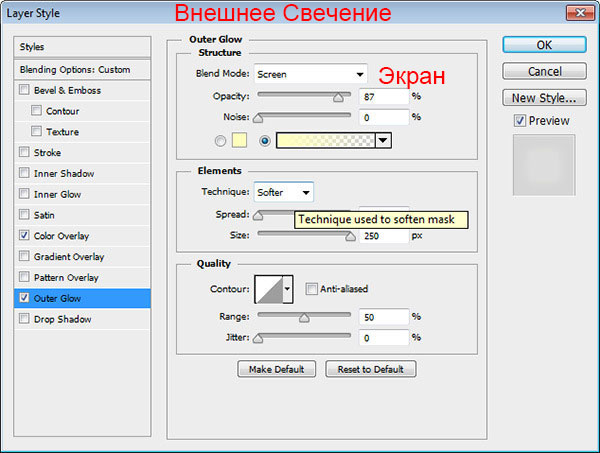This screenshot has width=600, height=453.
Task: Click the Noise value field
Action: [384, 117]
